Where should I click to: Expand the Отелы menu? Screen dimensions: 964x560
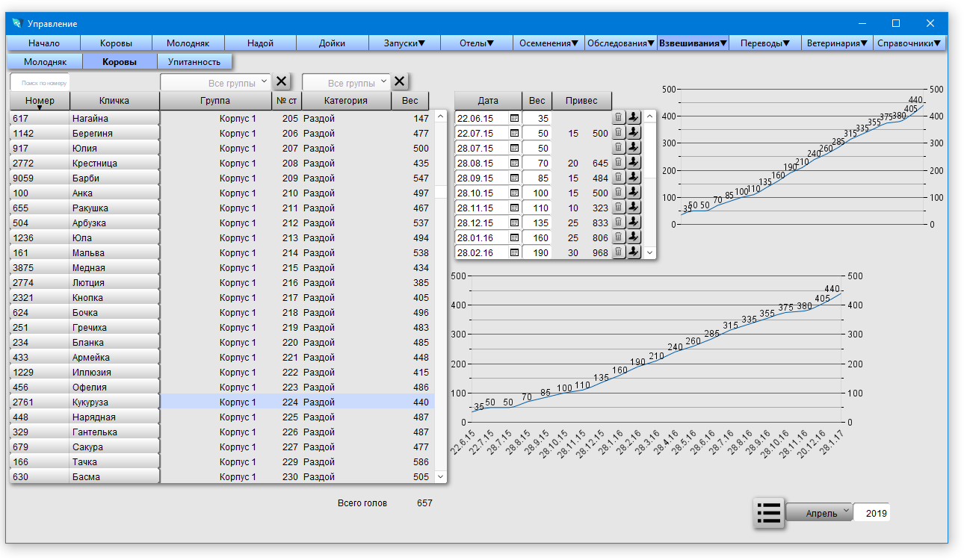[477, 43]
